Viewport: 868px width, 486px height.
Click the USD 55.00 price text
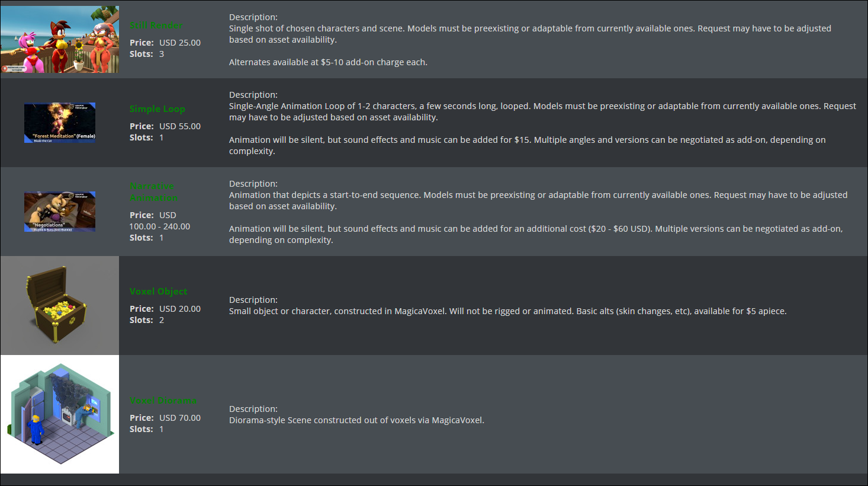[180, 126]
